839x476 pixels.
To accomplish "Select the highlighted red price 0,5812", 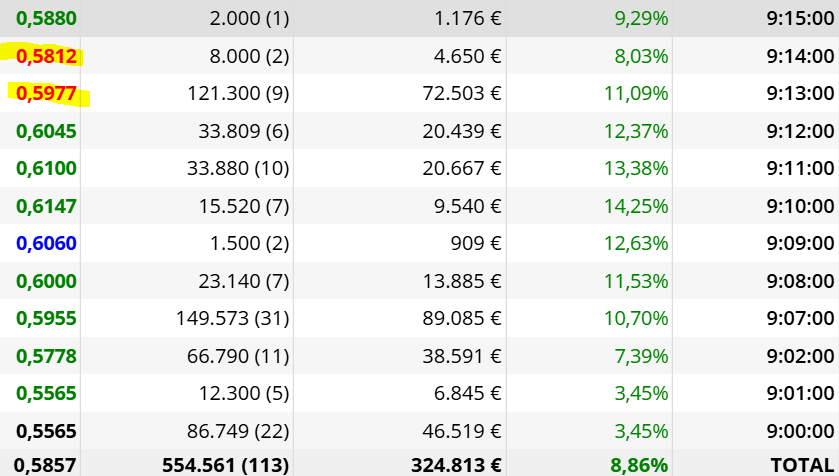I will pos(46,56).
